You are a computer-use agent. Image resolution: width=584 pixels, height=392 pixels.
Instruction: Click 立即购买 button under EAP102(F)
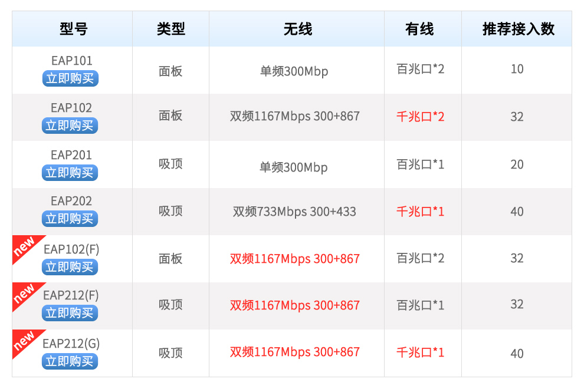(70, 267)
